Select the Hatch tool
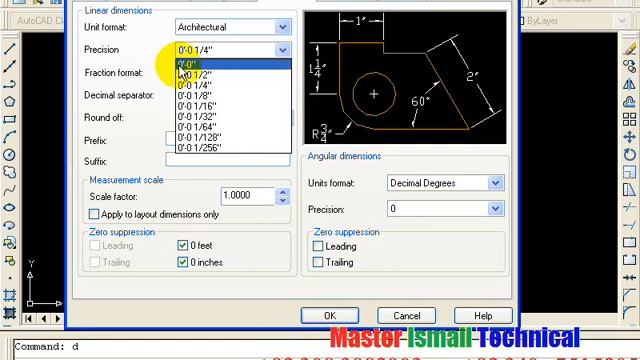640x360 pixels. [x=9, y=296]
